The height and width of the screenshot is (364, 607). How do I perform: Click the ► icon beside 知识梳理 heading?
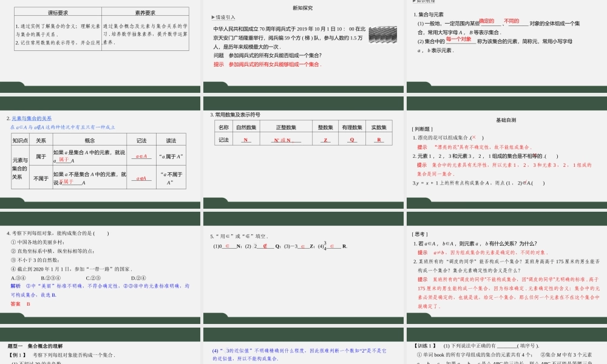pos(413,2)
